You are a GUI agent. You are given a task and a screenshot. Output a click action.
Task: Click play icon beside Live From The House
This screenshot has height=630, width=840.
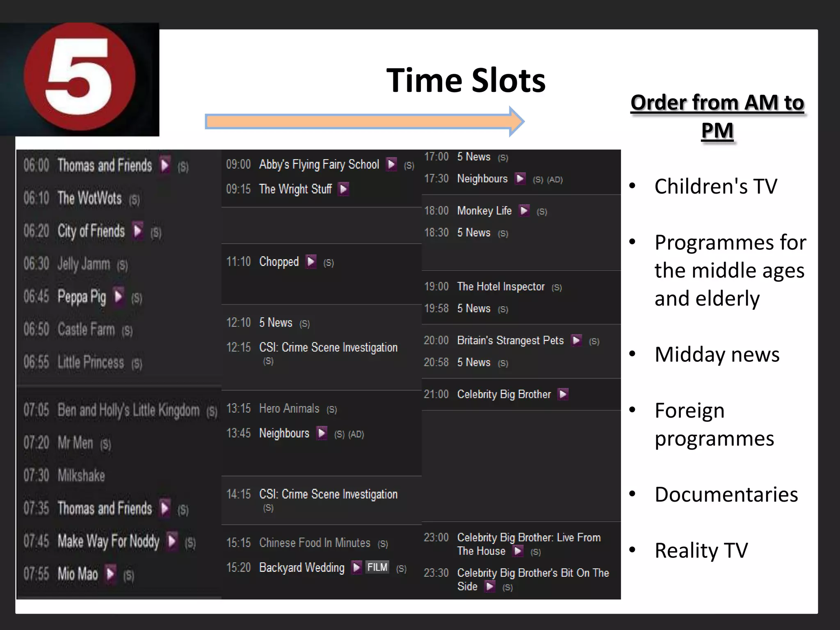click(x=518, y=551)
